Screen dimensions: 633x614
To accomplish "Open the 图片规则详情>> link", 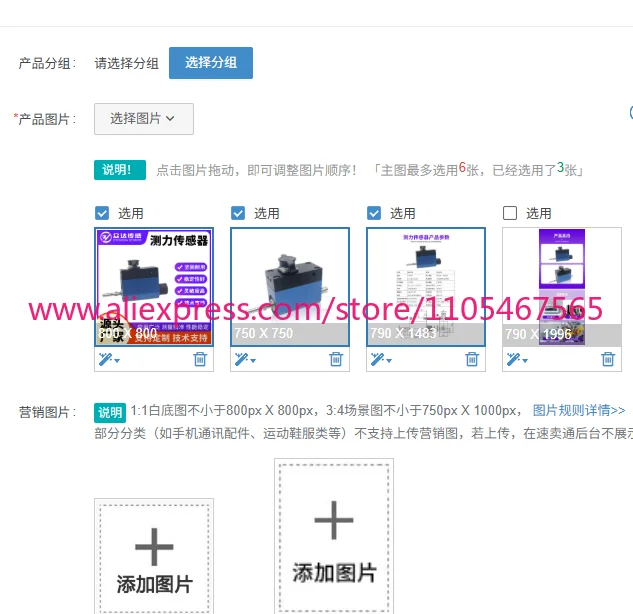I will (x=579, y=411).
